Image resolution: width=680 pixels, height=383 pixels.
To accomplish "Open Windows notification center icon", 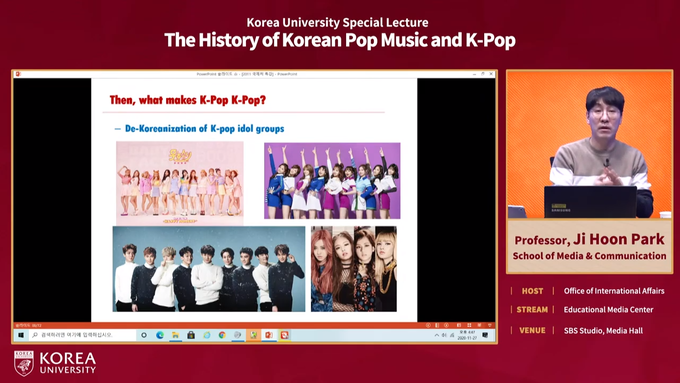I will coord(486,335).
